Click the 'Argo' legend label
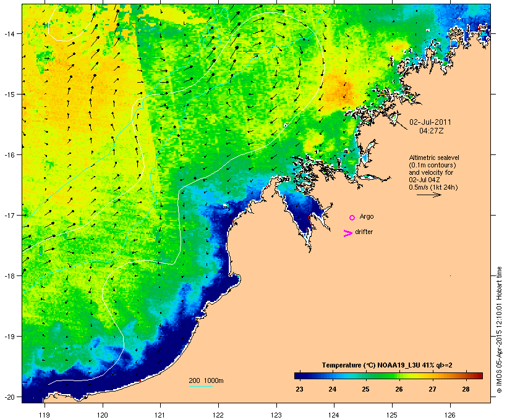The image size is (507, 420). [367, 216]
